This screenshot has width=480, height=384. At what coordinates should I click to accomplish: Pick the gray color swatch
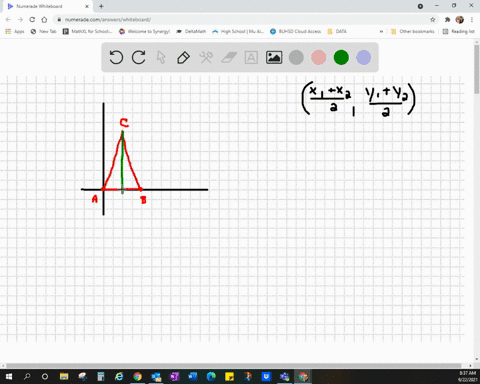coord(296,57)
